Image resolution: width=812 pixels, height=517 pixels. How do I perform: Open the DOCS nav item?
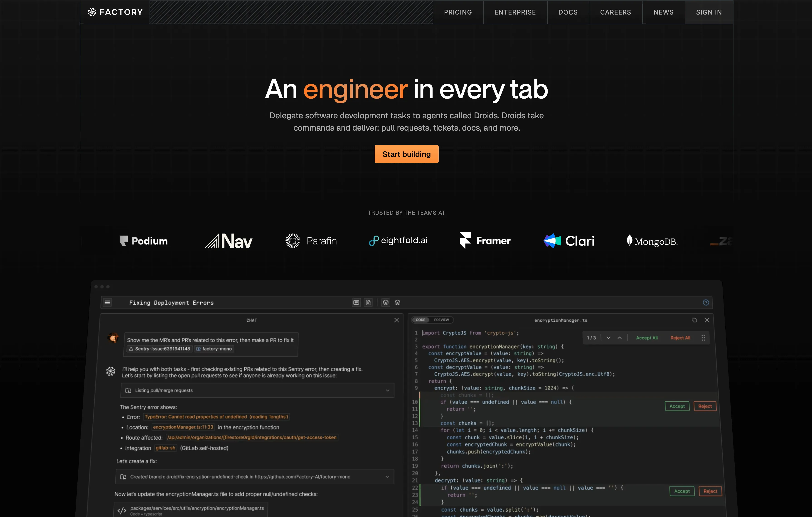(x=568, y=12)
